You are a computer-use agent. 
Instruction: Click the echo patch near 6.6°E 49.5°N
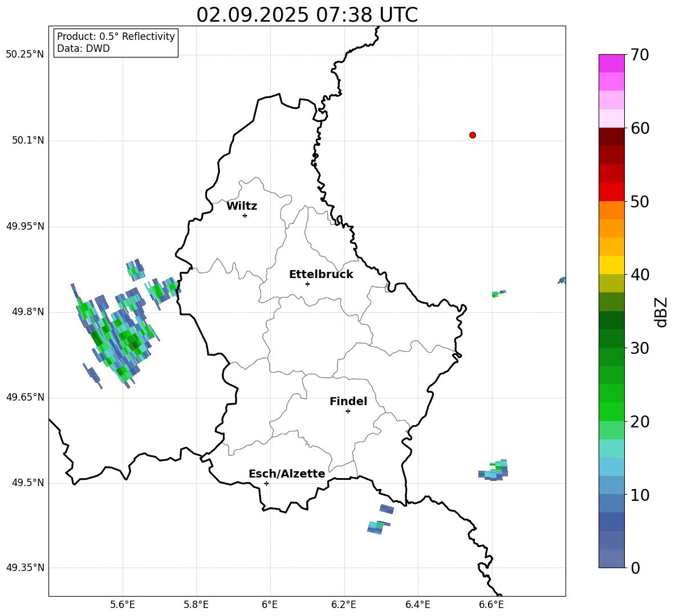494,470
